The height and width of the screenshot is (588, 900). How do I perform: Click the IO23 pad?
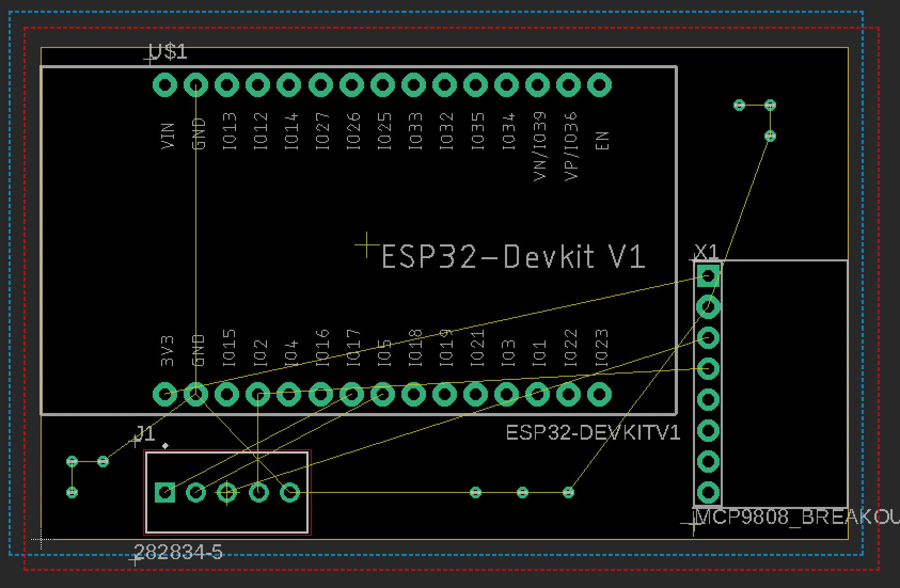[x=599, y=395]
